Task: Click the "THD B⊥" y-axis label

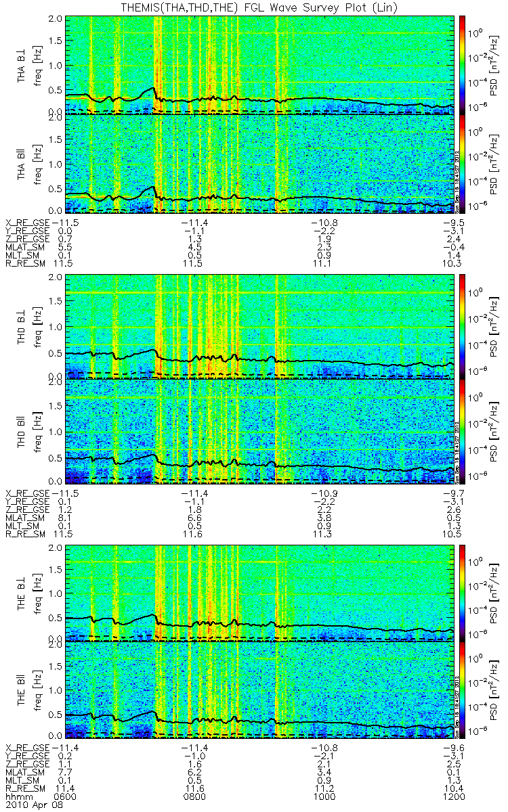Action: click(21, 325)
